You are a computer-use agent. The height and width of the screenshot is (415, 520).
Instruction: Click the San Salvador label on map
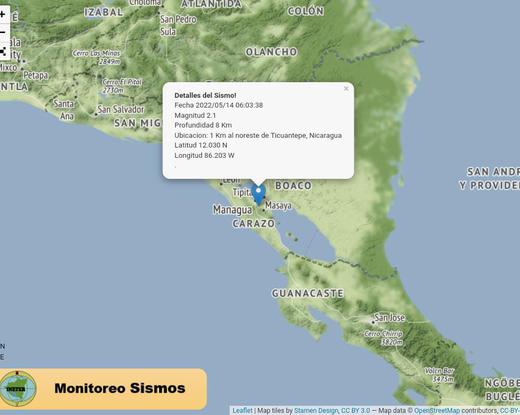click(121, 109)
